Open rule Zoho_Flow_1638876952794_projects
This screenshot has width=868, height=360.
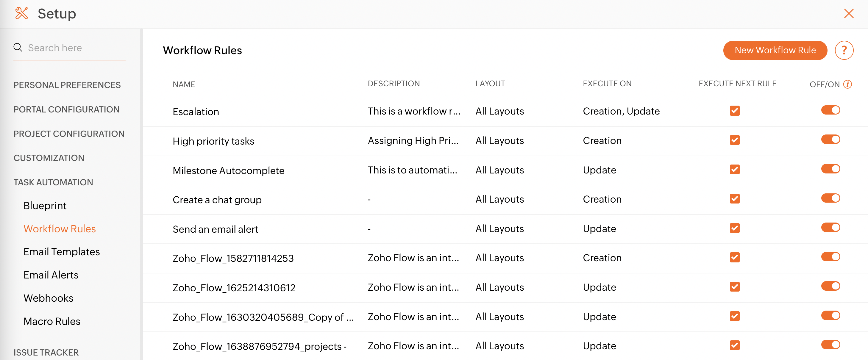pyautogui.click(x=260, y=346)
